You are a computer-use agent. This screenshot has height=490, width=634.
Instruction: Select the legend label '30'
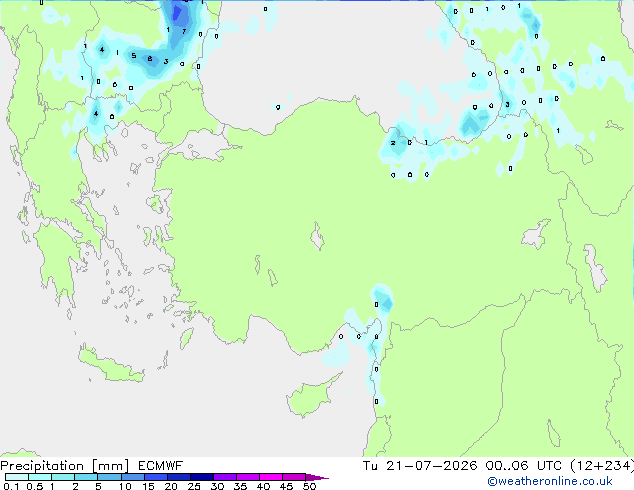pos(217,486)
